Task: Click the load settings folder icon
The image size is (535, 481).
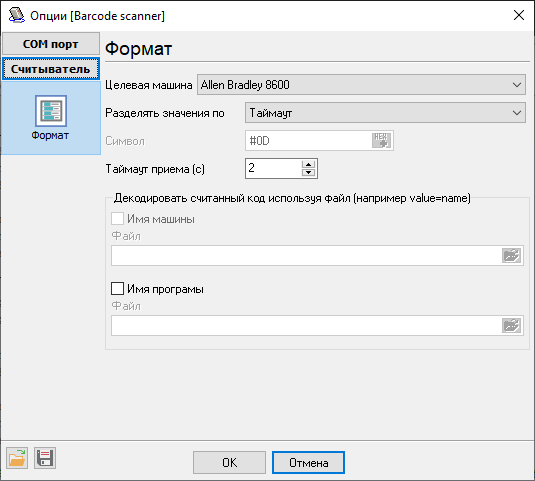Action: (x=17, y=458)
